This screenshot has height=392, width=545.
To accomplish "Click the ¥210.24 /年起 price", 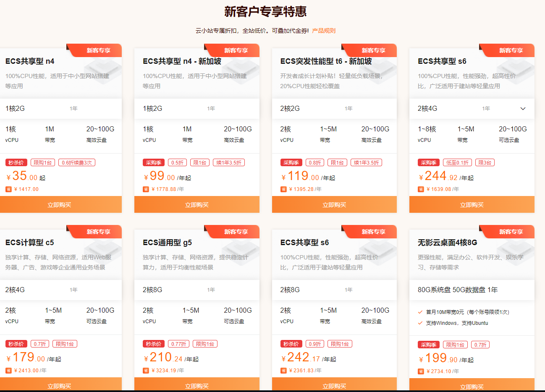I will (x=170, y=358).
